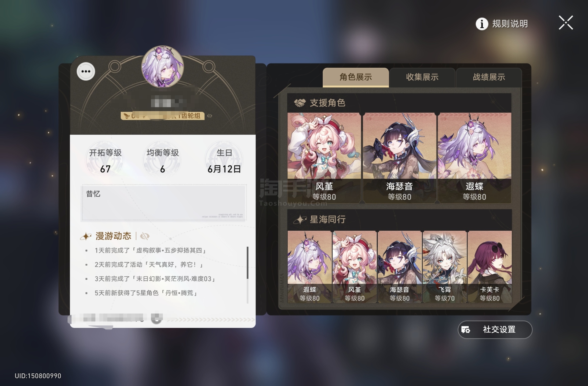Select the 角色展示 tab

(356, 77)
